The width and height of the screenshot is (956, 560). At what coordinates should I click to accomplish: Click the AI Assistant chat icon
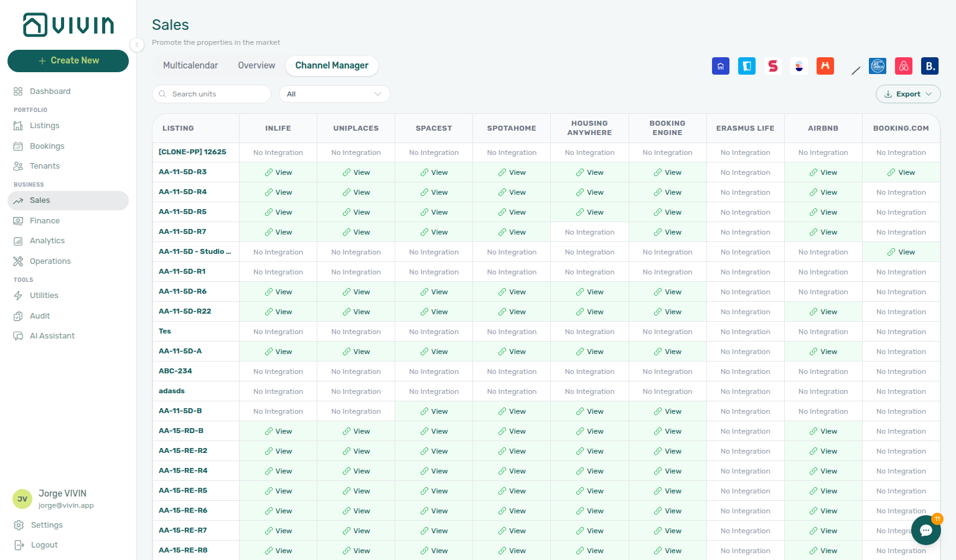click(18, 336)
